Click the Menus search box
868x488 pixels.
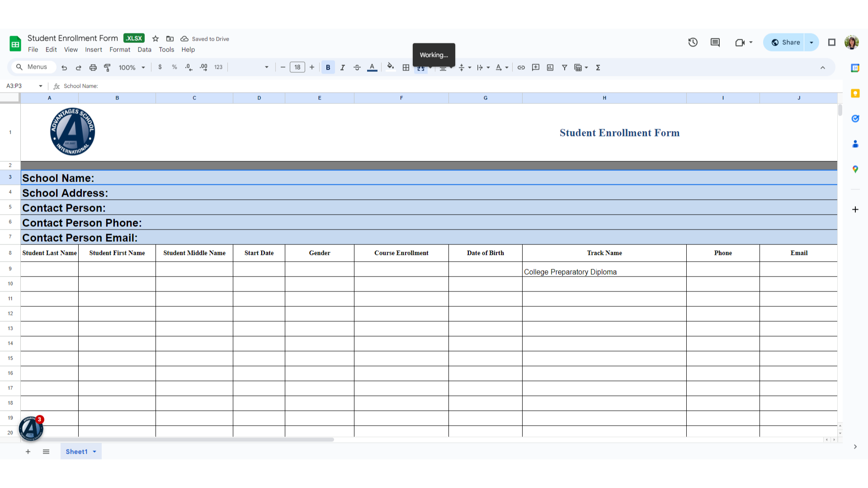(33, 67)
